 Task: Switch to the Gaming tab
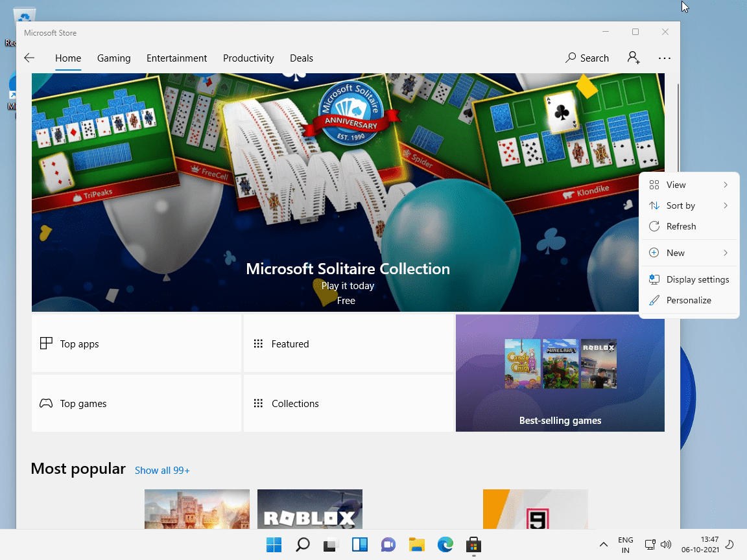(114, 58)
